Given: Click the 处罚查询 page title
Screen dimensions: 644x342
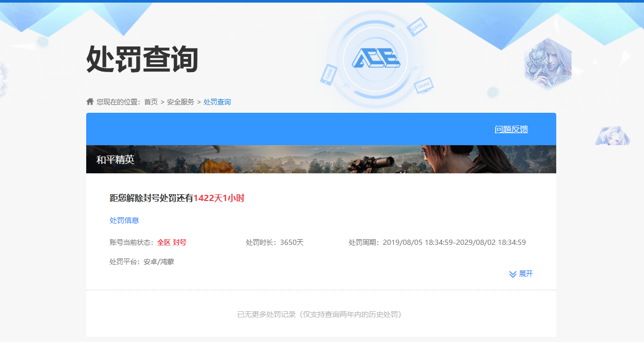Looking at the screenshot, I should pos(142,58).
